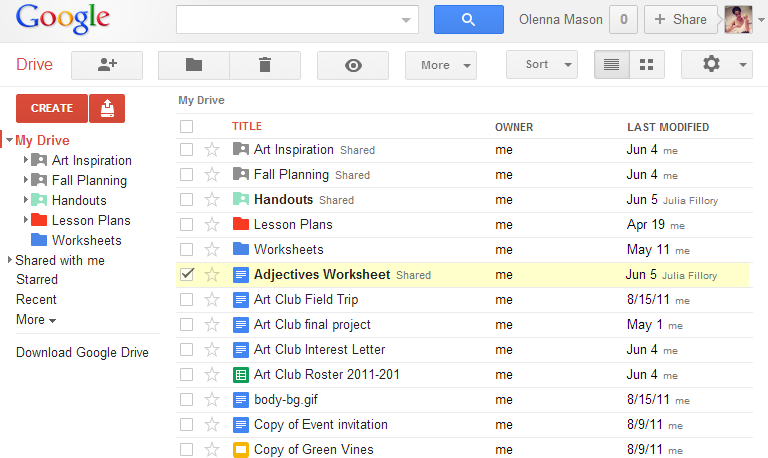The height and width of the screenshot is (458, 768).
Task: Click the trash delete icon
Action: [x=264, y=65]
